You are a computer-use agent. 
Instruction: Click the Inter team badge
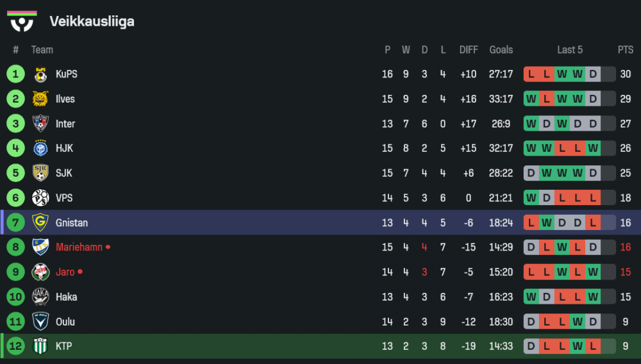click(40, 124)
